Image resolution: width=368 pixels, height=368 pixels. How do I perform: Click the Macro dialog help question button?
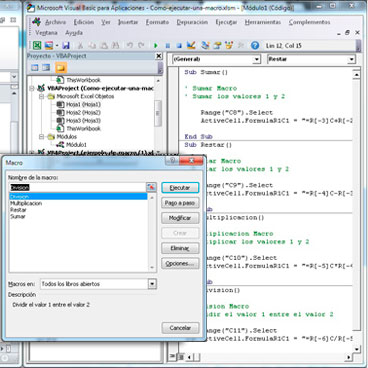(172, 161)
